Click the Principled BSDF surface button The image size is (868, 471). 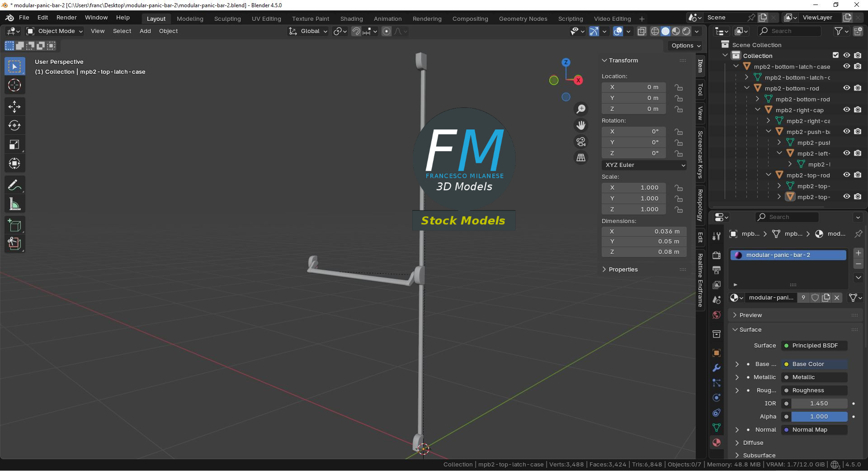pos(814,346)
